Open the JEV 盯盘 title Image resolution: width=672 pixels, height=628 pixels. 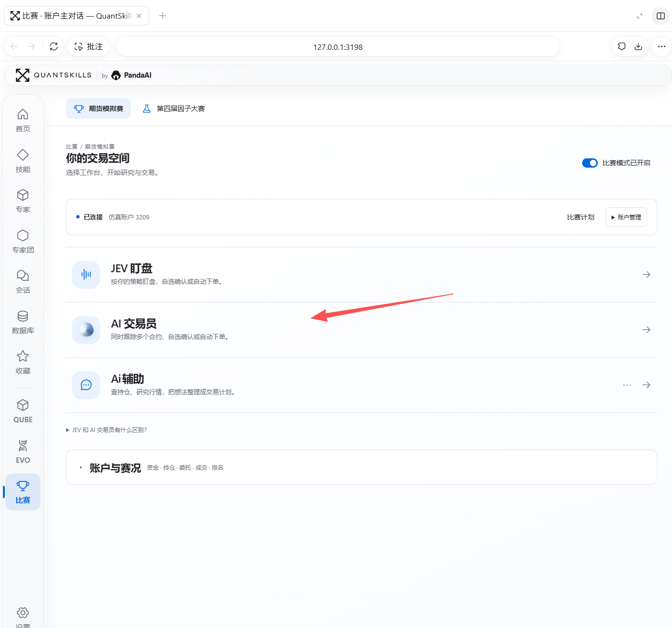(x=131, y=268)
